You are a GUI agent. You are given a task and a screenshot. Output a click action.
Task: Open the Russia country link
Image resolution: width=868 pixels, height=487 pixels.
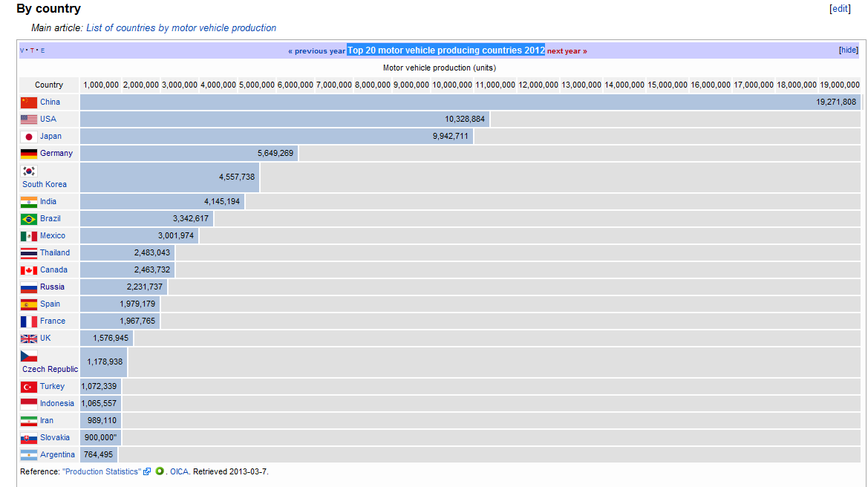tap(52, 287)
